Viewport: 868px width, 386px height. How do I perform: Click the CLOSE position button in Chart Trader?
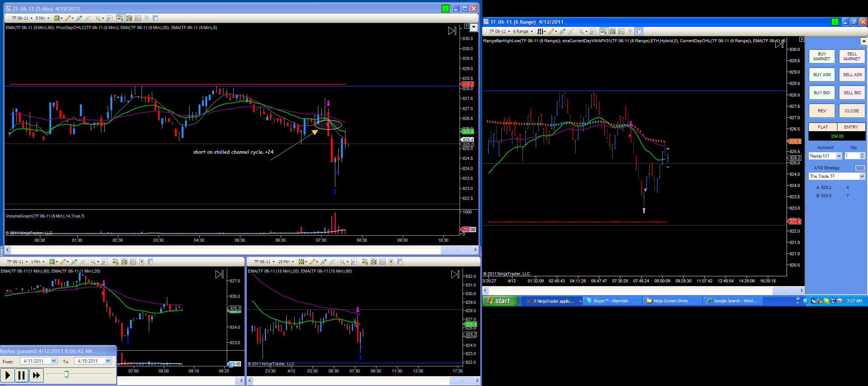click(x=852, y=111)
